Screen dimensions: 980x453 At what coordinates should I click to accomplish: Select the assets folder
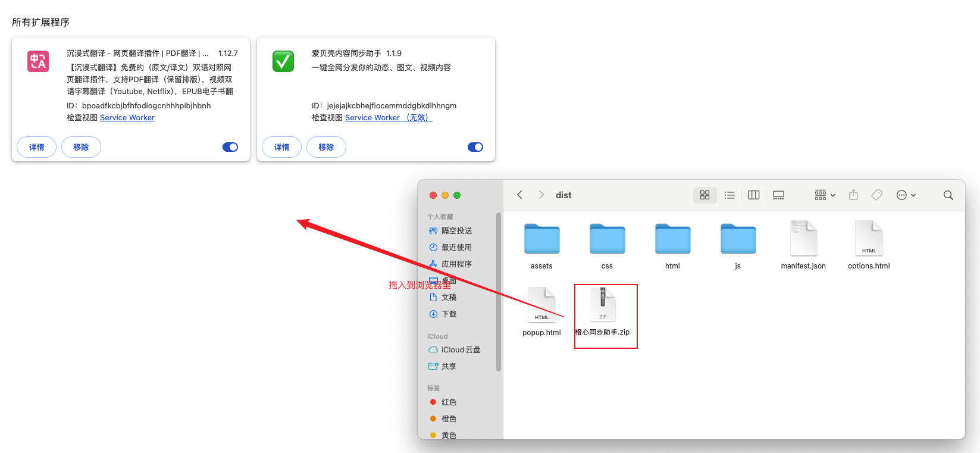pyautogui.click(x=541, y=246)
